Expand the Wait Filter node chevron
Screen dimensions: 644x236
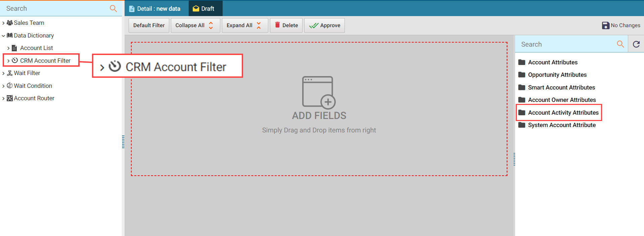coord(3,73)
